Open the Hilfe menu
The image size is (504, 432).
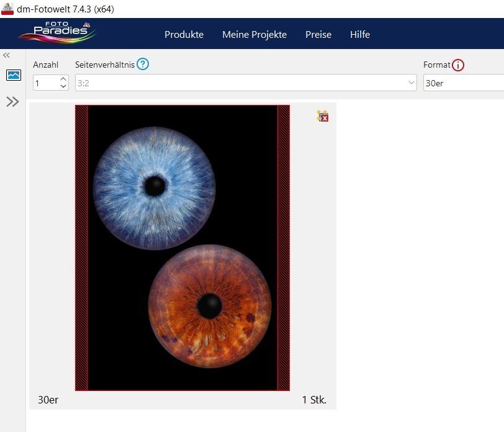click(x=360, y=35)
